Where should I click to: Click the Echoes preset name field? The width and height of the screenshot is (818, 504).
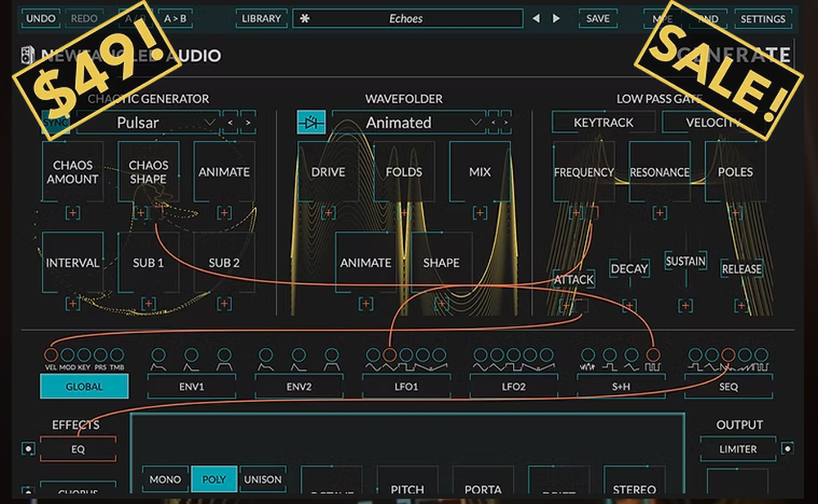[408, 18]
